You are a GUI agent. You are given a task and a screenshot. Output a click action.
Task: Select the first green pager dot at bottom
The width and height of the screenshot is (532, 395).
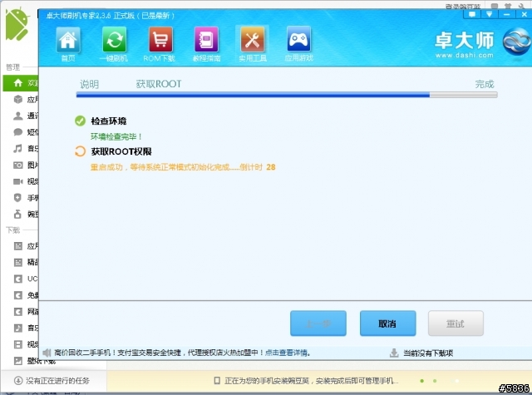point(421,381)
